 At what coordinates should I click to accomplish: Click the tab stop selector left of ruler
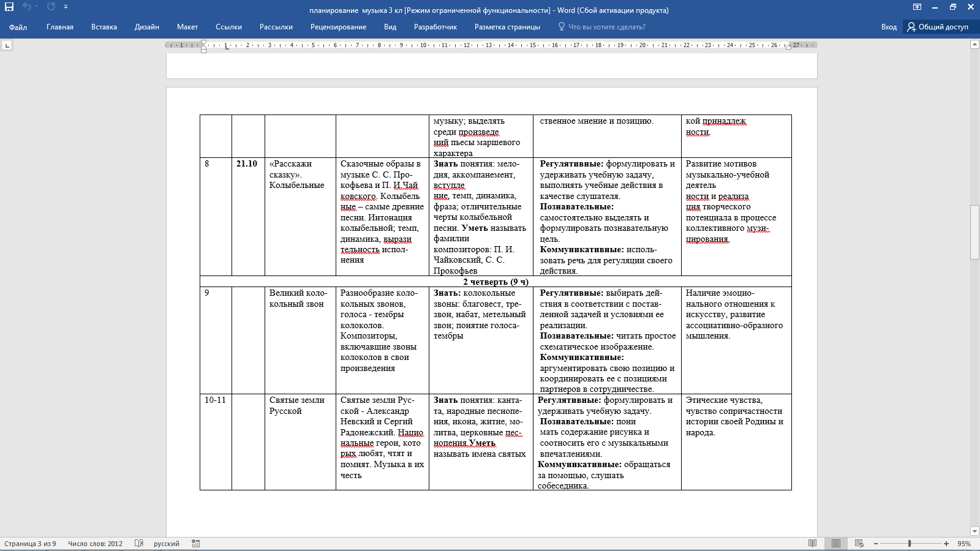point(7,45)
